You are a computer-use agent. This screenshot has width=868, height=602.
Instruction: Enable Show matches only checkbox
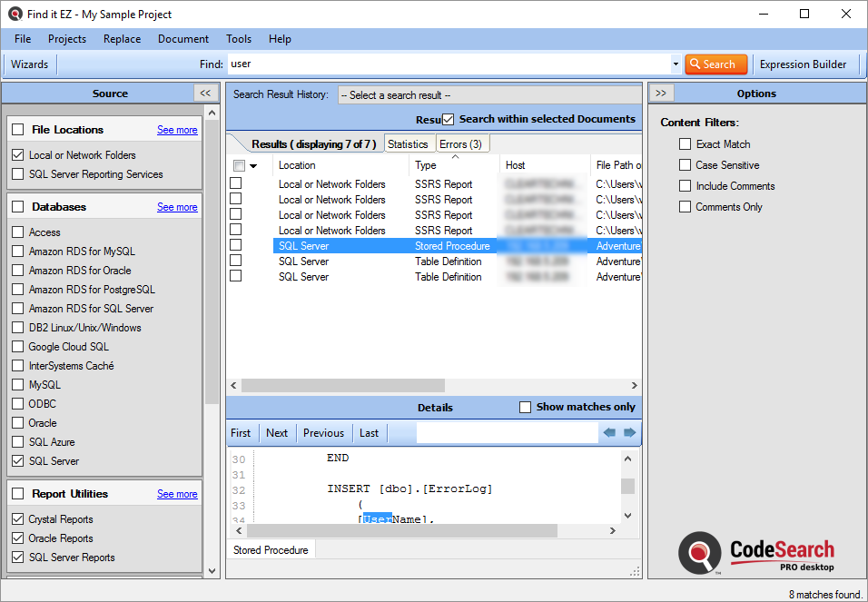[525, 407]
